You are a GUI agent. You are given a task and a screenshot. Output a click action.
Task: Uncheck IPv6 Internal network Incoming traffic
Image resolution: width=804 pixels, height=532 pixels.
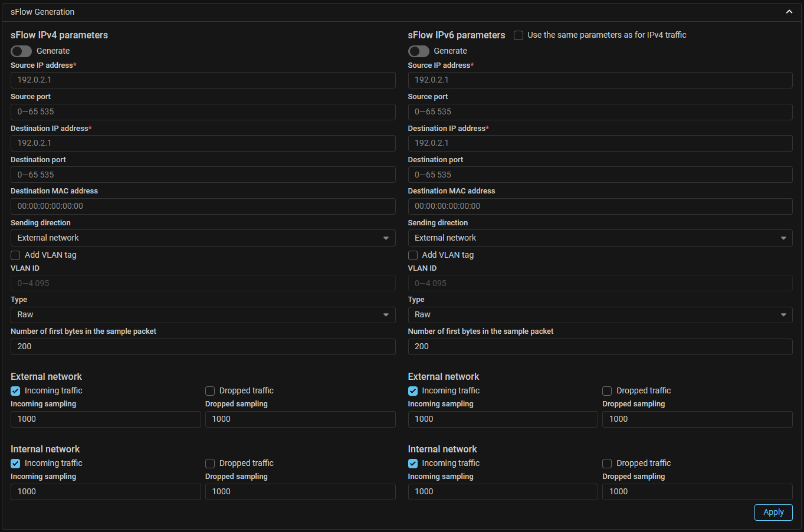click(x=413, y=464)
